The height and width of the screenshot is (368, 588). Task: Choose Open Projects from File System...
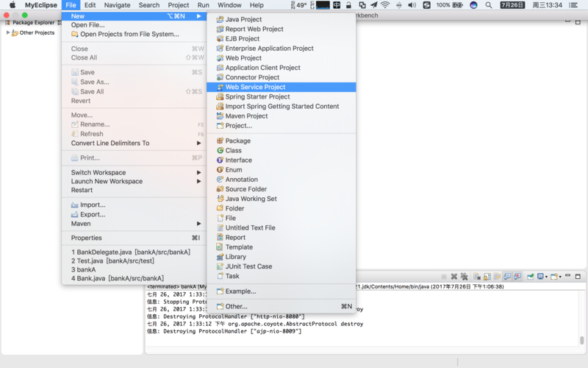(134, 34)
